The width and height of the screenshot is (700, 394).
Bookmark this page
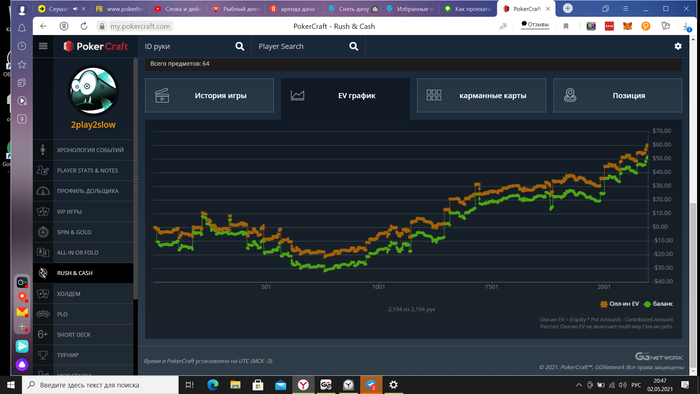[x=566, y=26]
